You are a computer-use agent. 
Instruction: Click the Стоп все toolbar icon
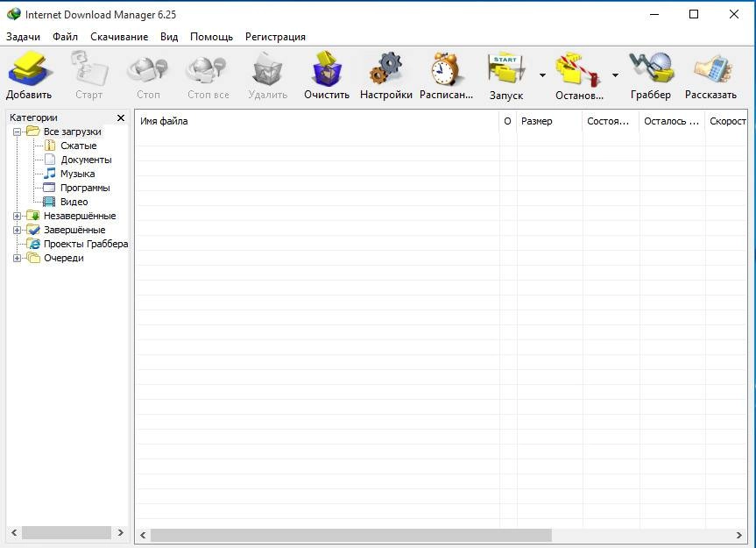pyautogui.click(x=208, y=69)
